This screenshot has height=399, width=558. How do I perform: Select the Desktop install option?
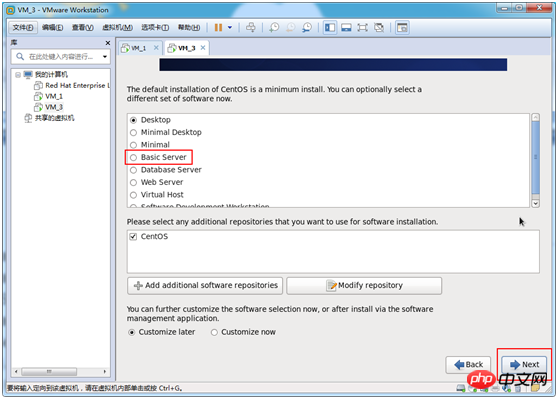point(133,120)
